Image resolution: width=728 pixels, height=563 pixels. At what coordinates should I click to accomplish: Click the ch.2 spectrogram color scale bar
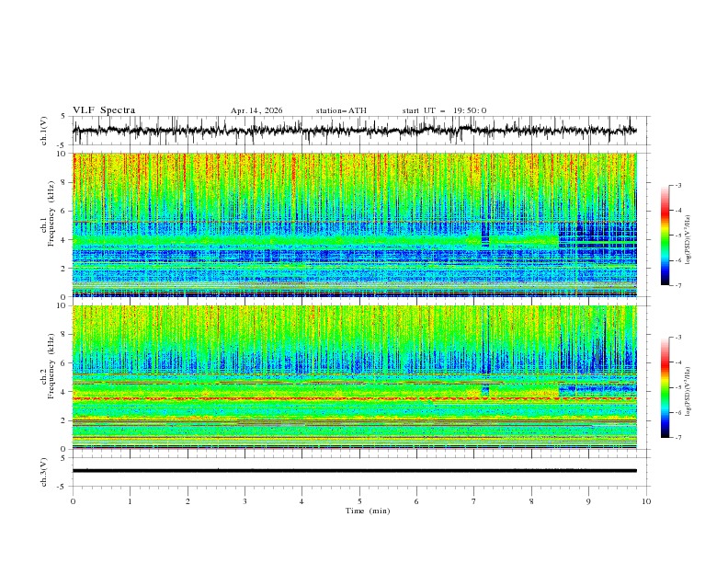click(x=665, y=387)
